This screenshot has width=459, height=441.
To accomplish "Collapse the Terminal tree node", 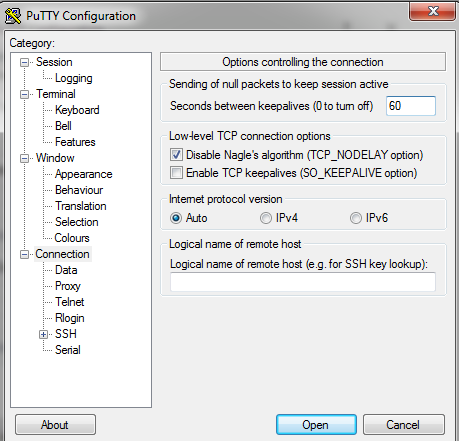I will tap(24, 94).
